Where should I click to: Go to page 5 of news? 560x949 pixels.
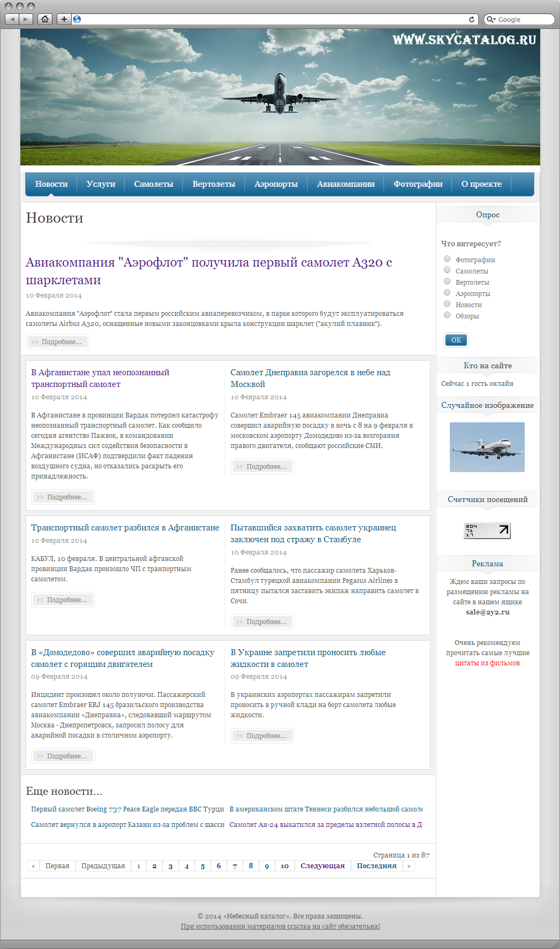pyautogui.click(x=203, y=866)
